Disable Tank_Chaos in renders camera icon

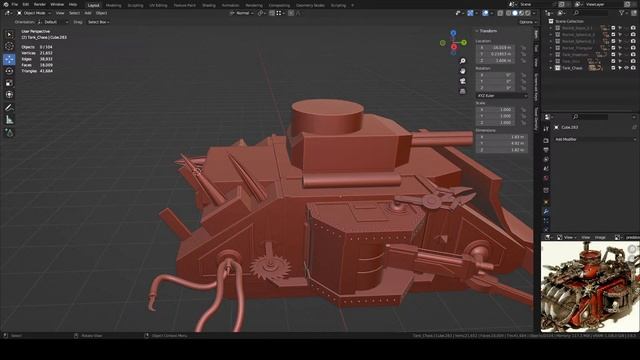(633, 68)
